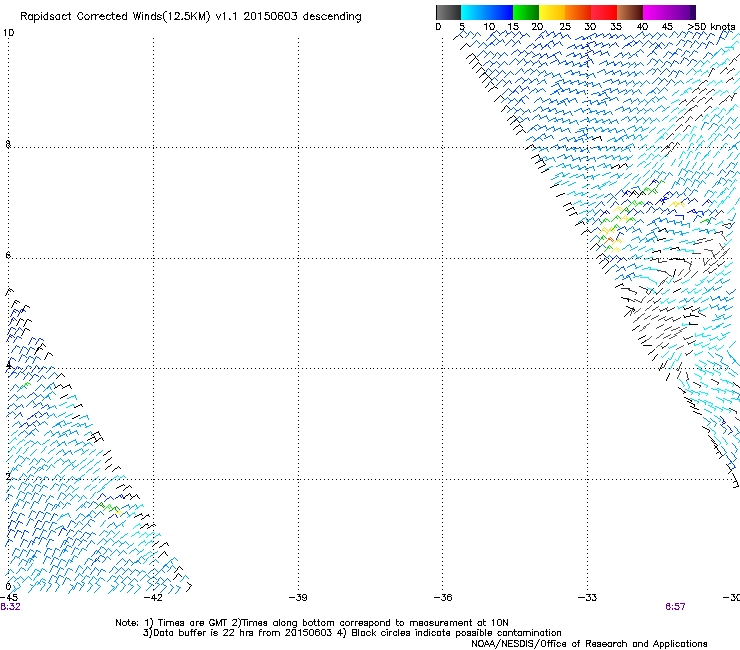Click the orange 25-30 knots color swatch
740x650 pixels.
[x=578, y=12]
